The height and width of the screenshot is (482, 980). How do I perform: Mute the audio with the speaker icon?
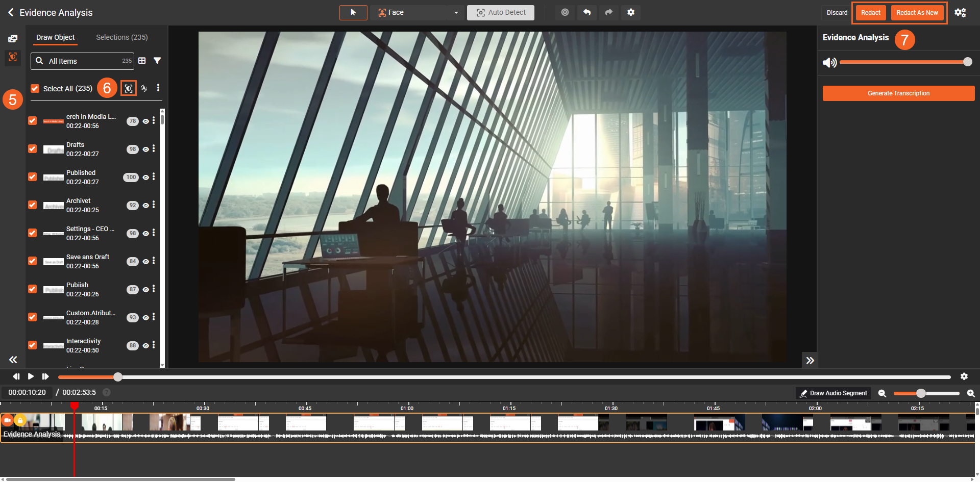829,62
